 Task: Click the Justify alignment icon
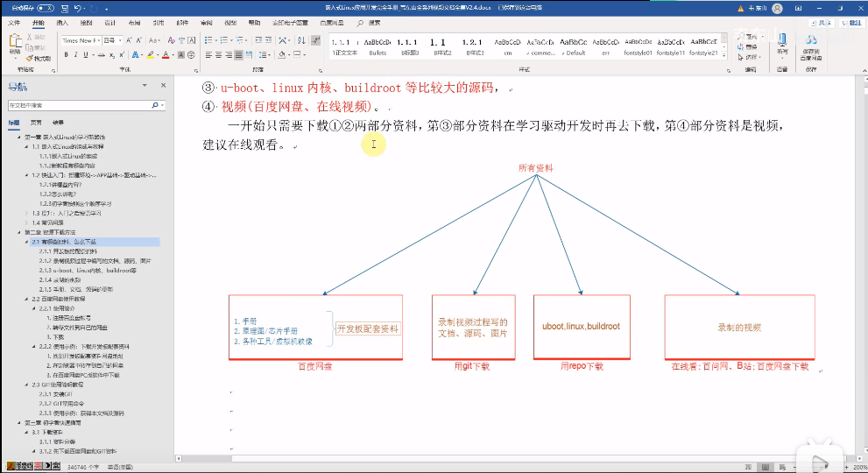point(238,55)
